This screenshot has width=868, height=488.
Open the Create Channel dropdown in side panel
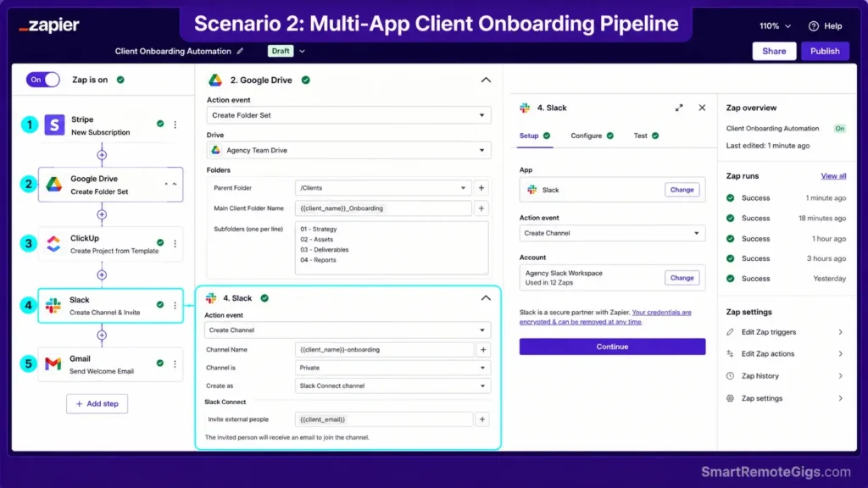tap(612, 234)
